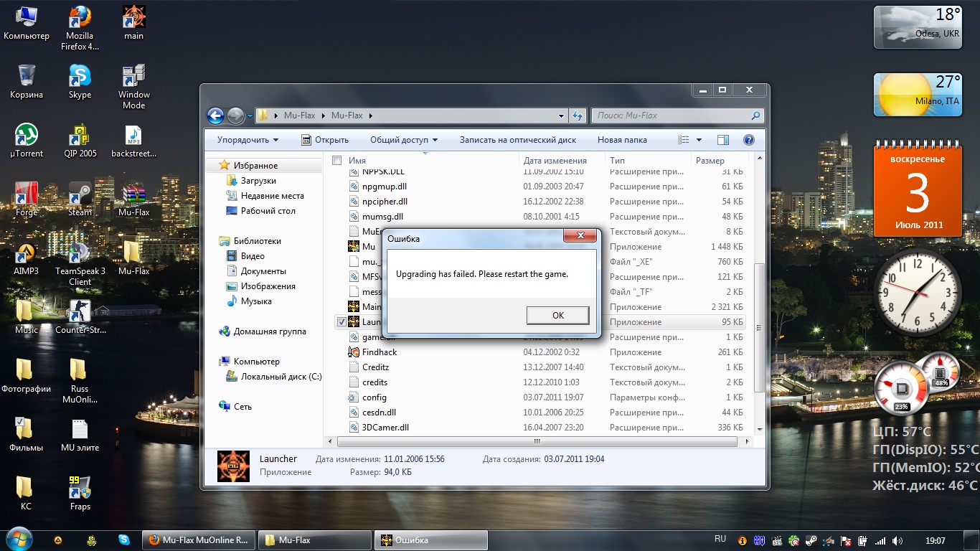This screenshot has height=551, width=980.
Task: Toggle the select-all checkbox in header
Action: (337, 161)
